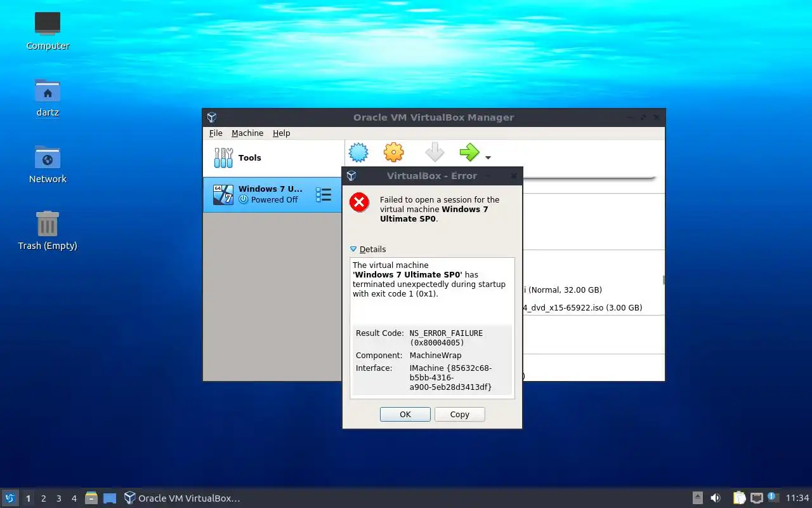Open the Help menu

[282, 133]
